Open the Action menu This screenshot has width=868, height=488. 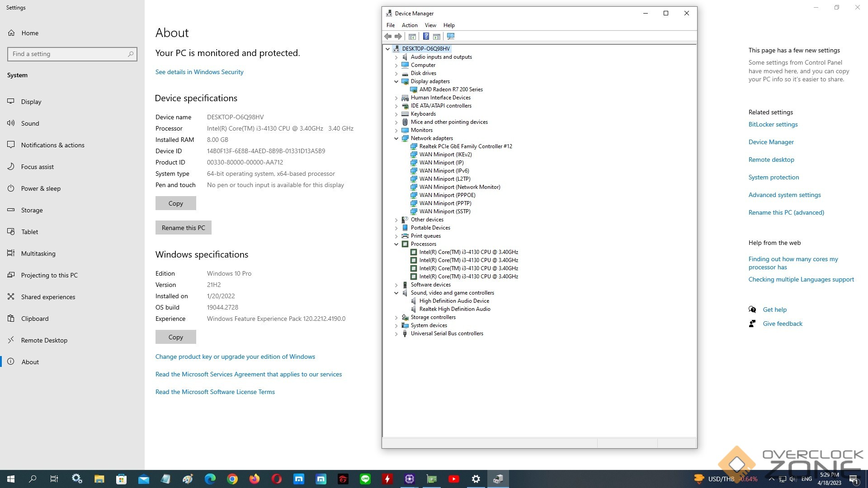tap(409, 25)
